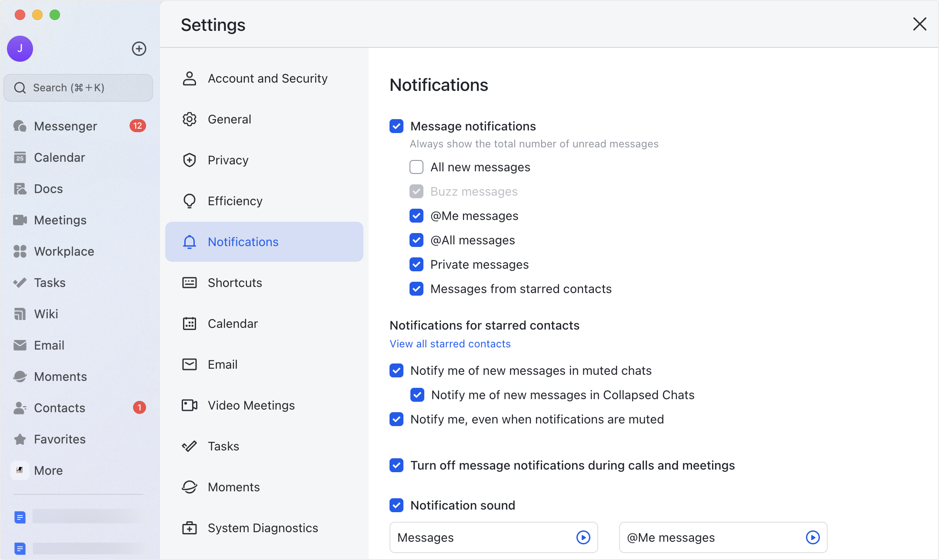Expand the More section in the sidebar
Image resolution: width=939 pixels, height=560 pixels.
click(x=48, y=470)
